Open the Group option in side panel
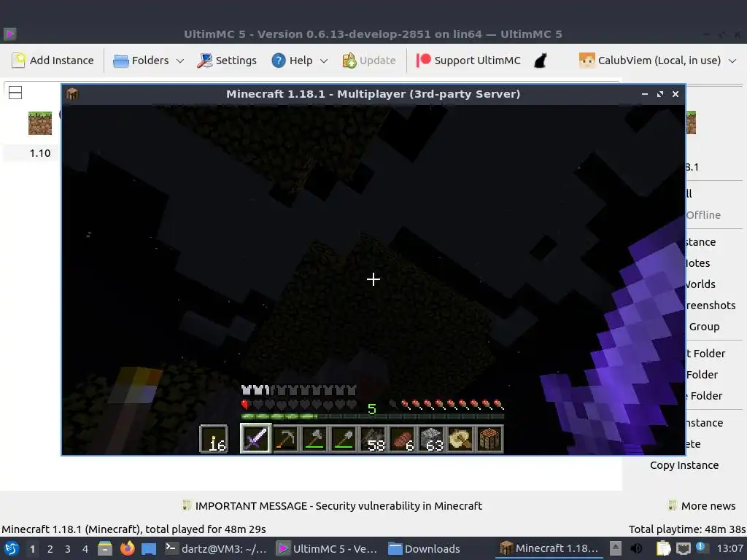Image resolution: width=747 pixels, height=560 pixels. tap(704, 327)
